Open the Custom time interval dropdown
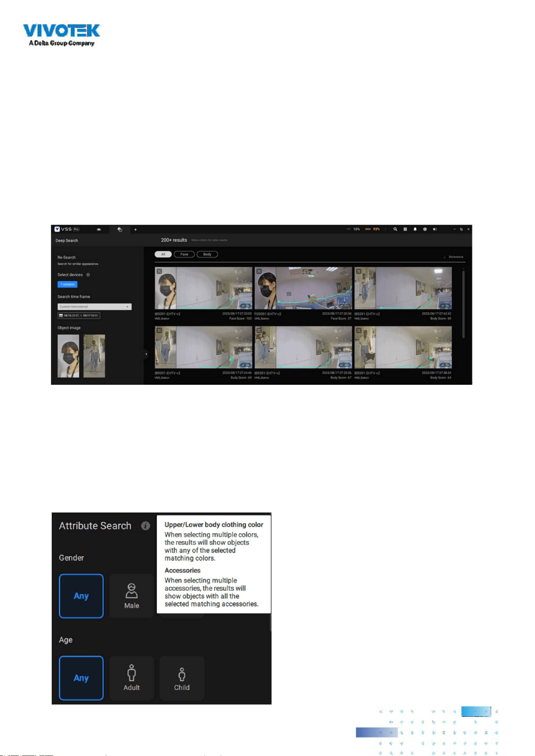 tap(95, 307)
